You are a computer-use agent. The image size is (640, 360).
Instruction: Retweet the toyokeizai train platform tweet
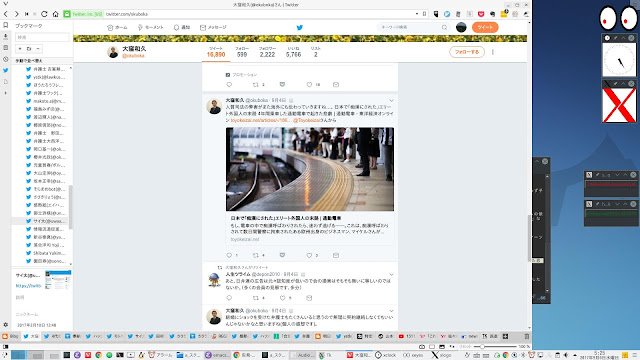256,255
